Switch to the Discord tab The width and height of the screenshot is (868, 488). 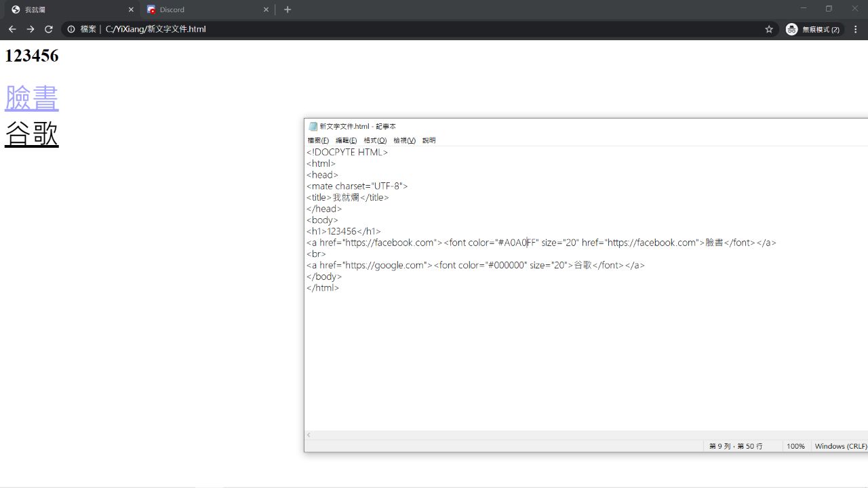(203, 9)
